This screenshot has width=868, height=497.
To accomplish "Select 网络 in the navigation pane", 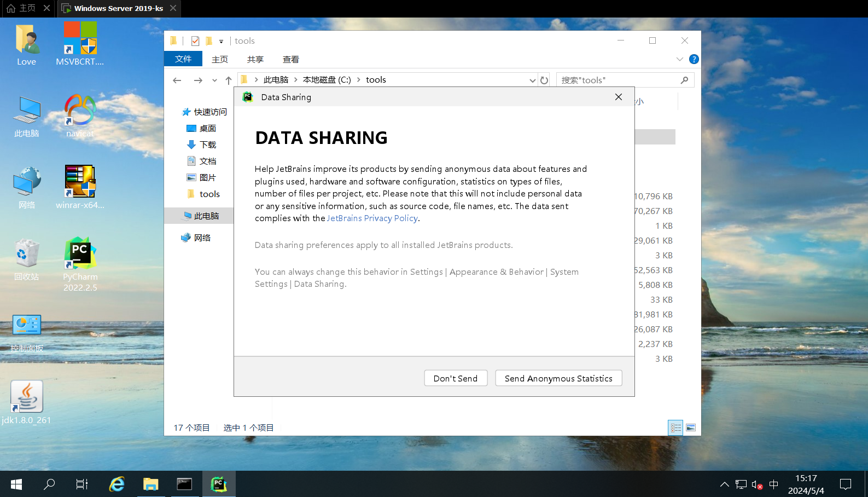I will pos(196,238).
